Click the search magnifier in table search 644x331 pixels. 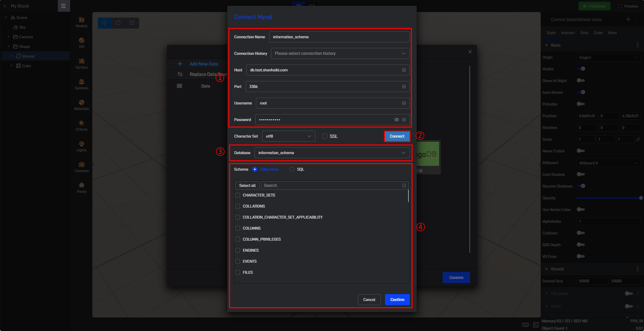tap(404, 185)
